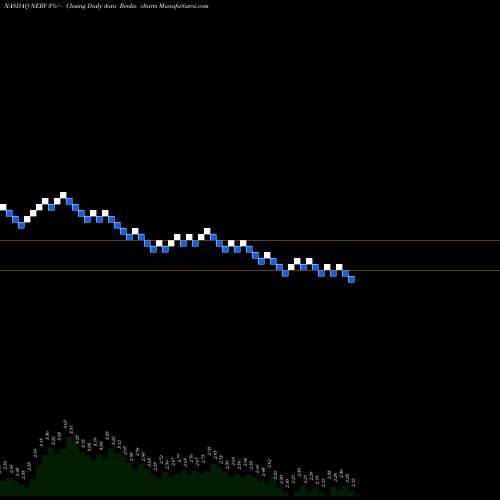
Task: Click the tallest peak of the green area chart
Action: [69, 439]
